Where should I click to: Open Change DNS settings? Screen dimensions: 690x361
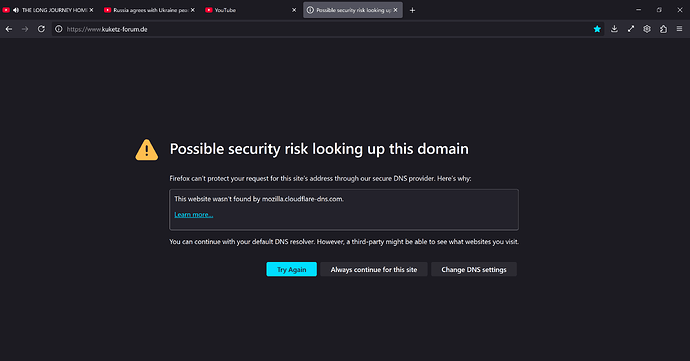coord(473,269)
